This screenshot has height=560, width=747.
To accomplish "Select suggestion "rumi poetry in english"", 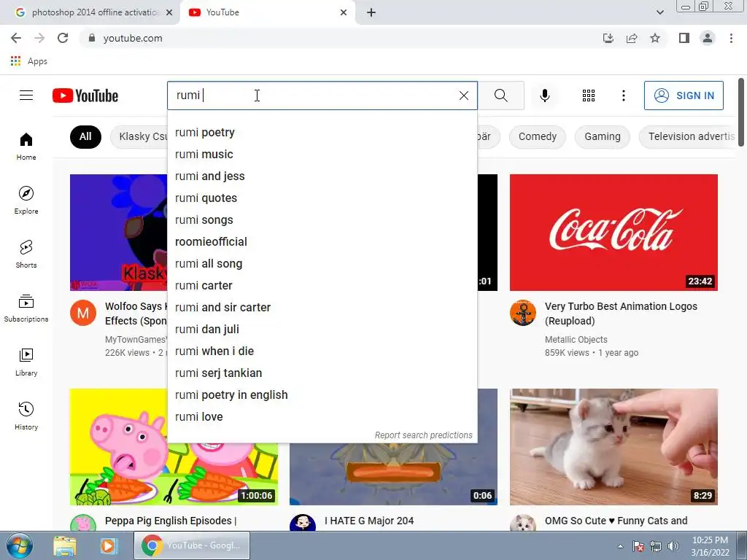I will pos(322,395).
